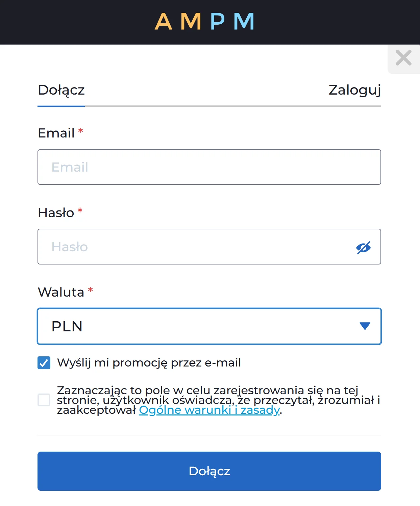Click the crossed-eye icon in password field
The image size is (420, 506).
click(x=363, y=247)
